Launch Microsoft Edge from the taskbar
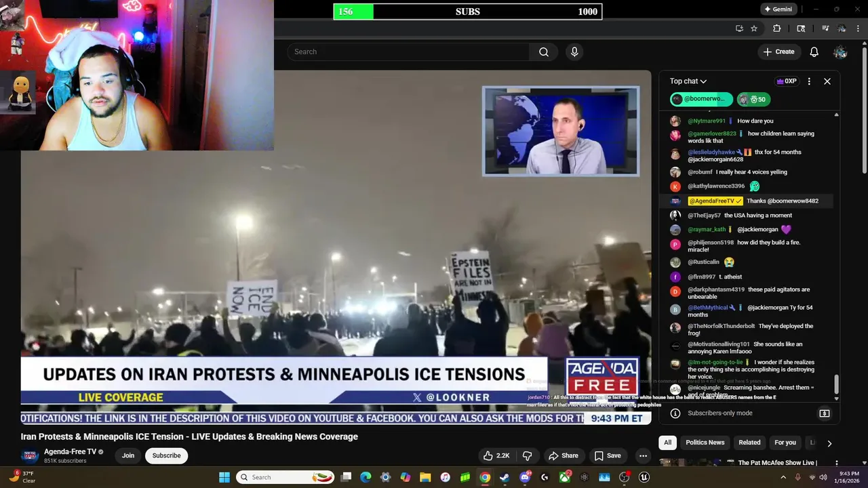Viewport: 868px width, 488px height. point(366,477)
